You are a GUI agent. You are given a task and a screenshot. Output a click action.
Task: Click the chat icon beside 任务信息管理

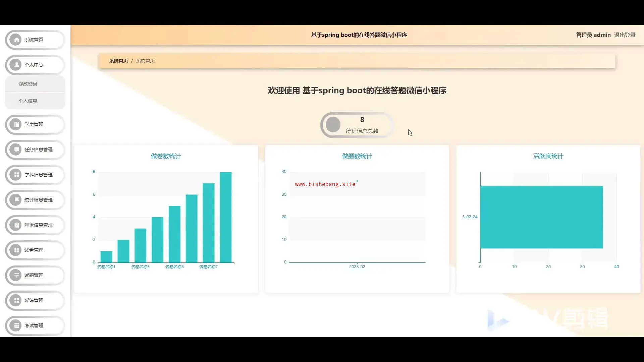coord(16,149)
